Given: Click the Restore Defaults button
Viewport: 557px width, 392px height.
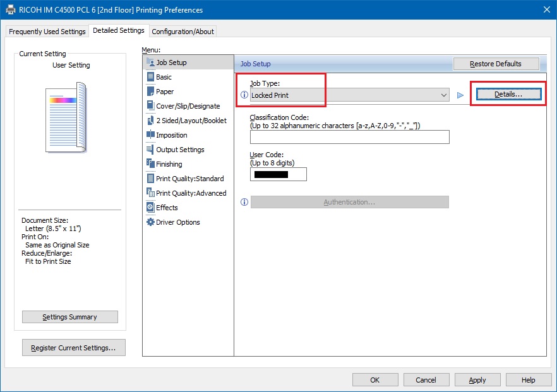Looking at the screenshot, I should pyautogui.click(x=496, y=64).
